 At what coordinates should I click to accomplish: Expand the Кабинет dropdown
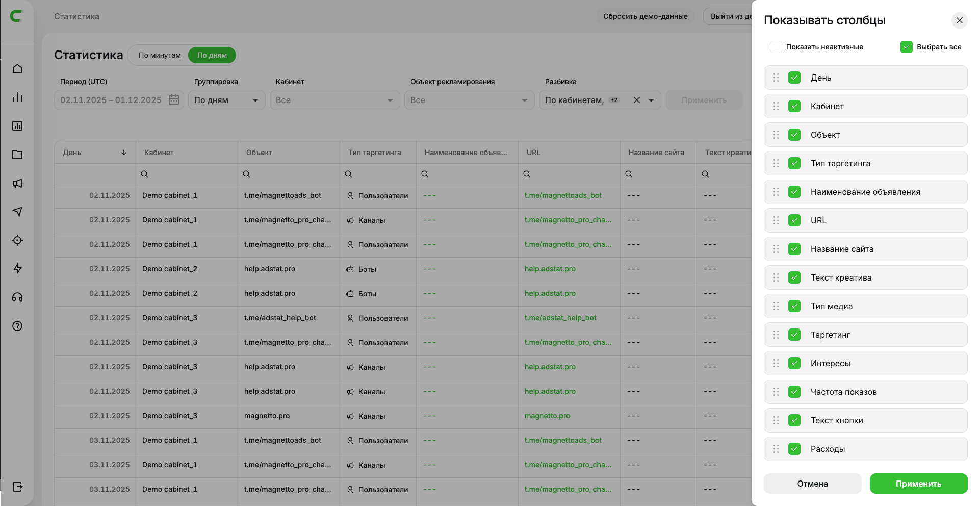pos(334,100)
